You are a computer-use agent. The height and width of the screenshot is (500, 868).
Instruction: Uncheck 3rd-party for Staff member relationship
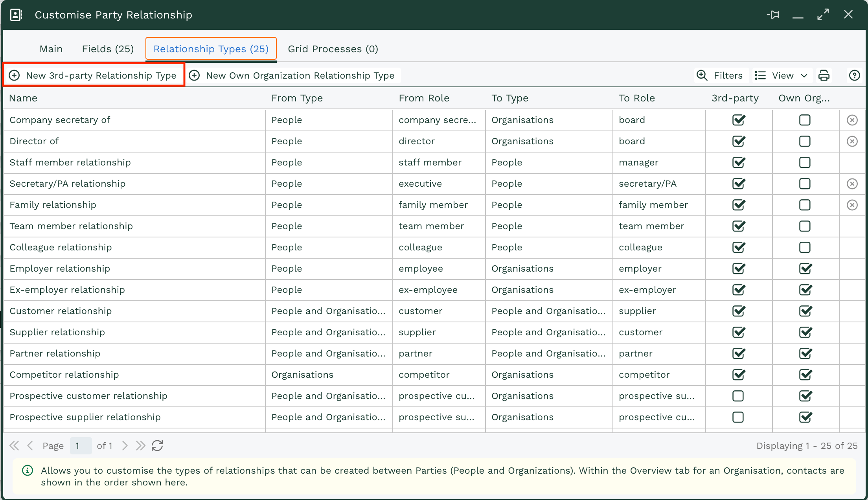point(739,162)
